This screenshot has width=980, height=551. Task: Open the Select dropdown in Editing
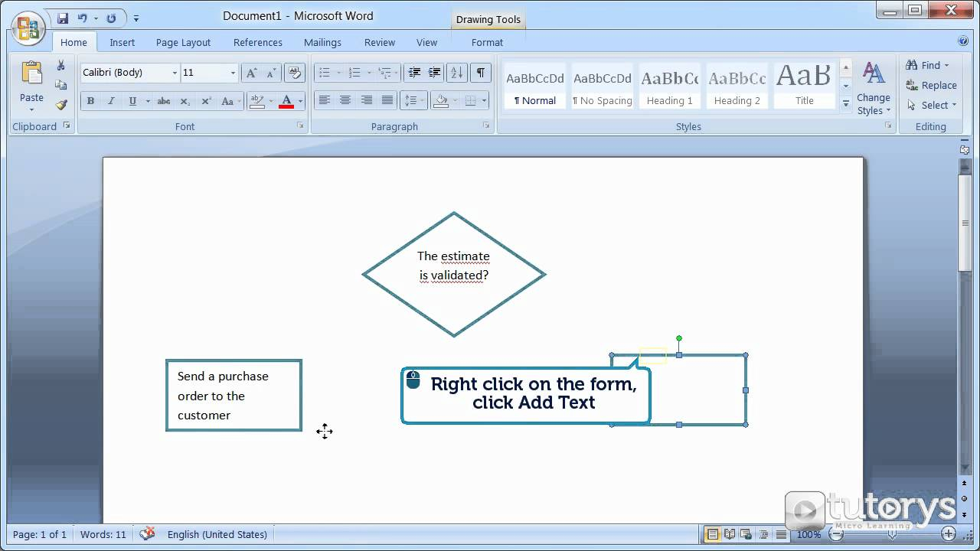[932, 105]
